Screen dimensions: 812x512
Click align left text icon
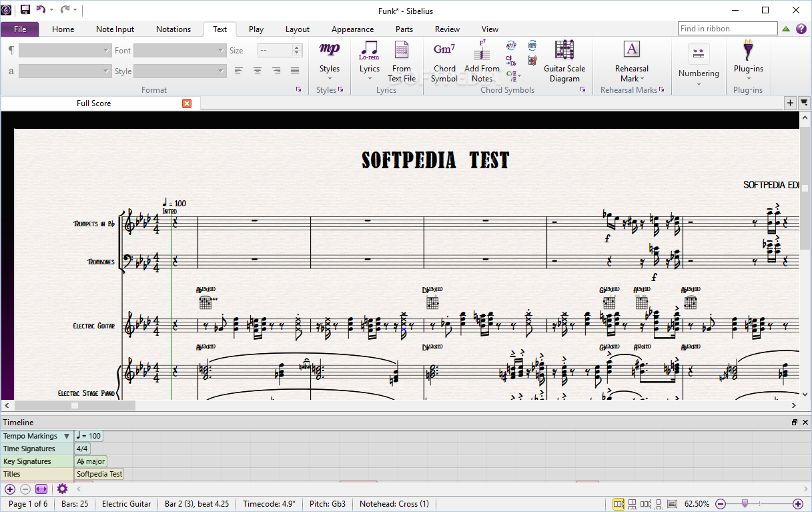pos(239,71)
